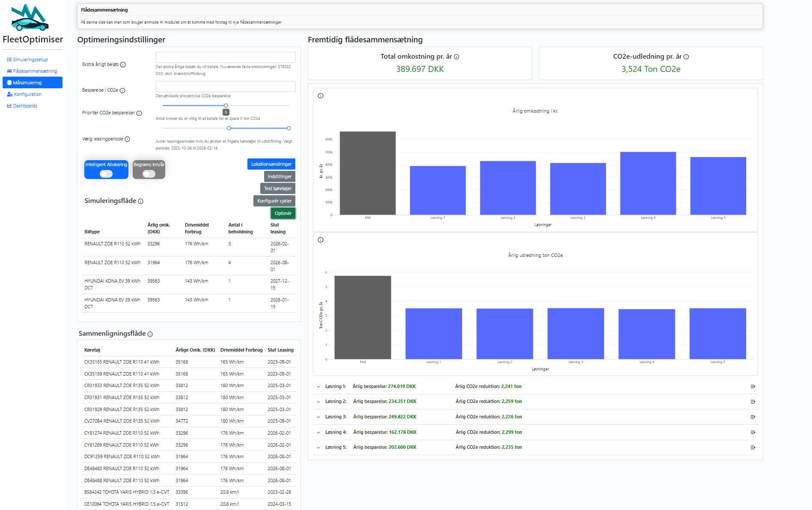Viewport: 812px width, 510px height.
Task: Expand the Løsning 2 row chevron
Action: pos(318,402)
